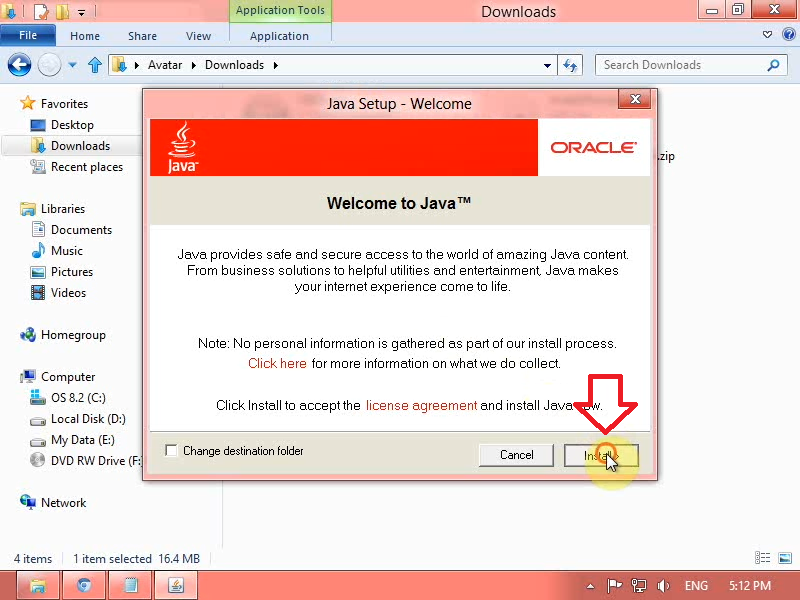Open Chrome from the taskbar
Screen dimensions: 800x600
pos(84,585)
